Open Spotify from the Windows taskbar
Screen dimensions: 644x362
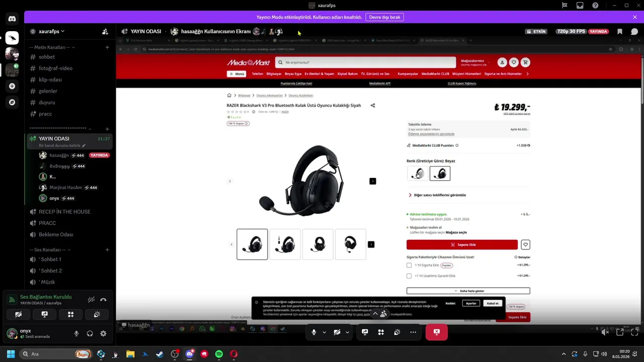219,354
